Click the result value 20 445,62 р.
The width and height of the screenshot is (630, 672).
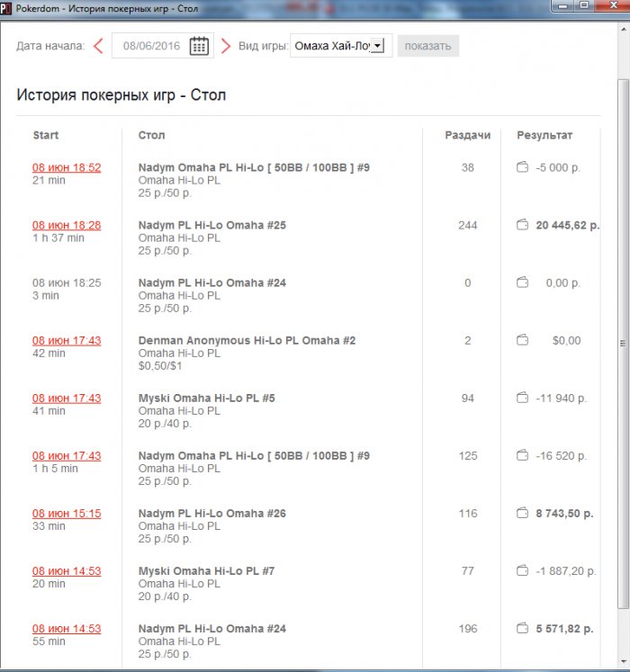(567, 225)
